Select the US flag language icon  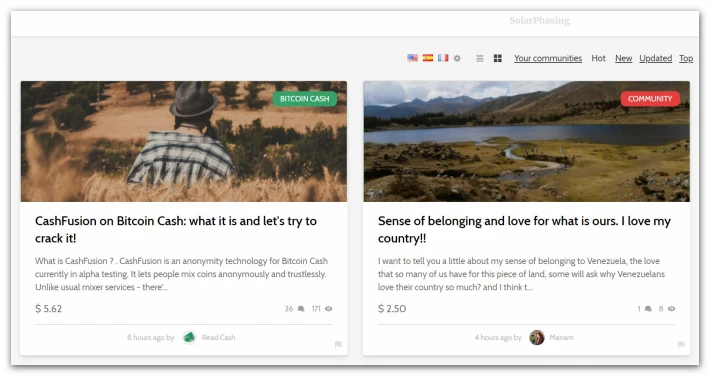coord(412,58)
